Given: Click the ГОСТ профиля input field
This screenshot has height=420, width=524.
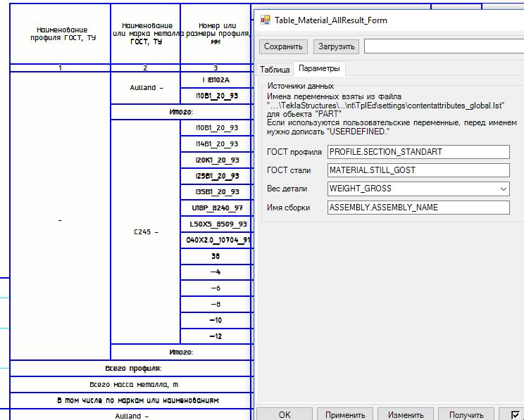Looking at the screenshot, I should click(x=418, y=152).
